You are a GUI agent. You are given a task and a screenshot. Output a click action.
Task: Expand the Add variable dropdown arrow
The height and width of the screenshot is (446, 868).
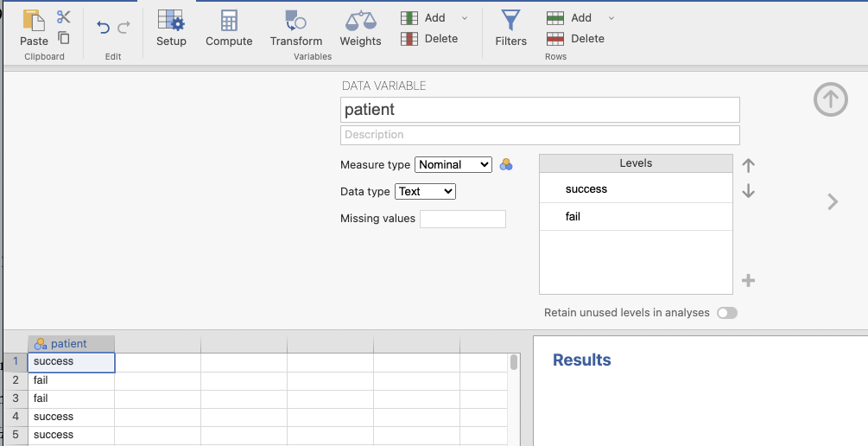pos(465,18)
